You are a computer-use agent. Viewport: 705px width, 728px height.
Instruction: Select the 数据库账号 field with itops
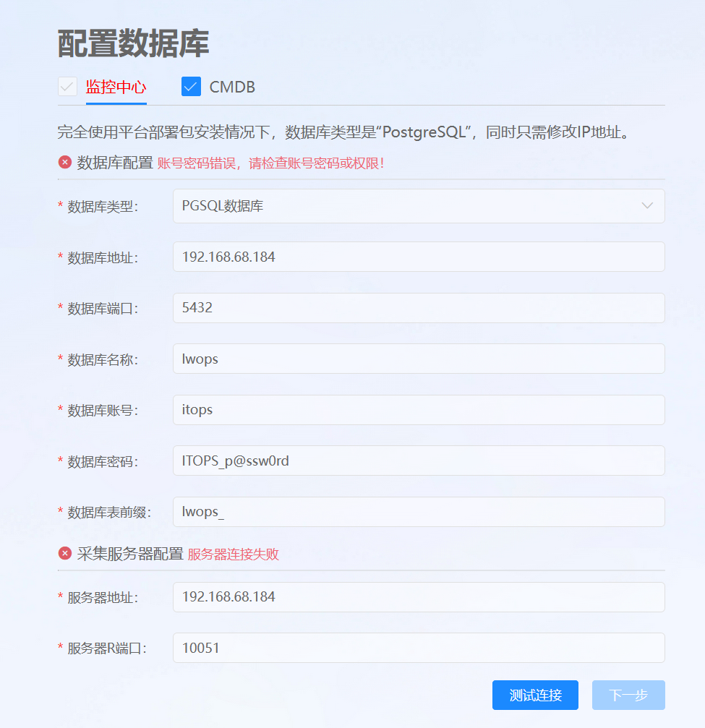[419, 410]
